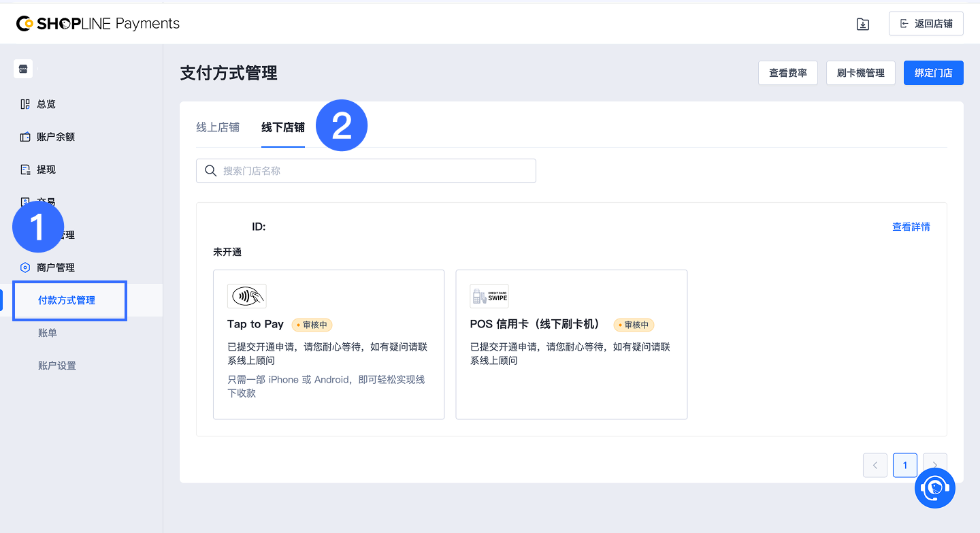Go to 提现 withdrawal page
The height and width of the screenshot is (533, 980).
pyautogui.click(x=46, y=169)
